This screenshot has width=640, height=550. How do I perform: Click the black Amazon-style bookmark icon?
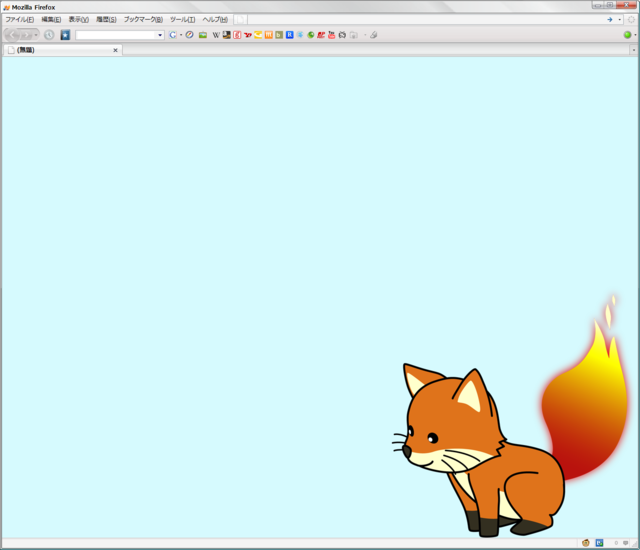227,35
